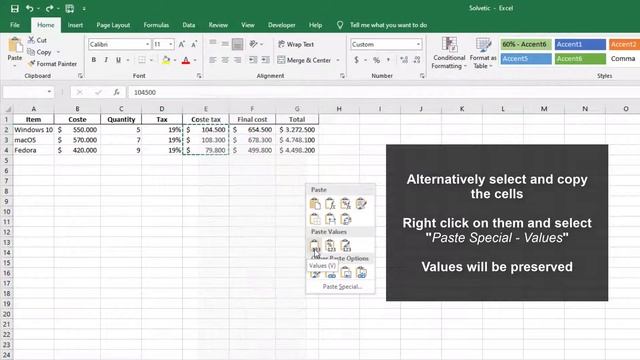
Task: Switch to the Developer tab
Action: 282,25
